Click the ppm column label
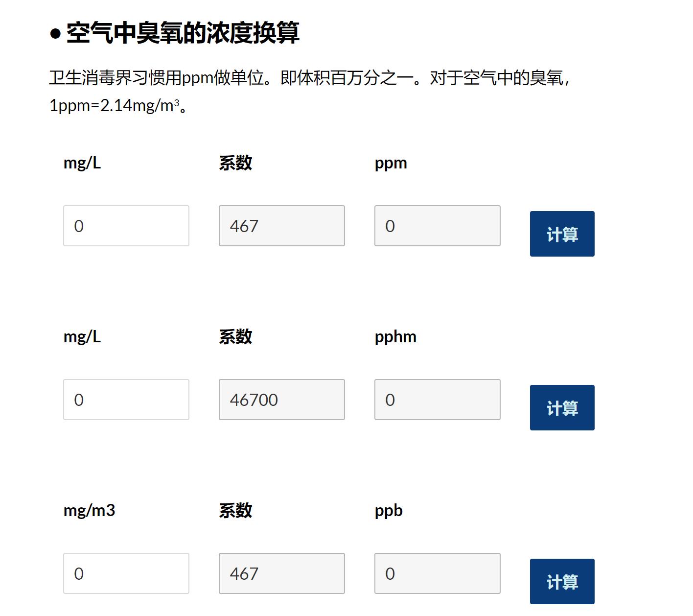Viewport: 693px width, 616px height. [390, 163]
